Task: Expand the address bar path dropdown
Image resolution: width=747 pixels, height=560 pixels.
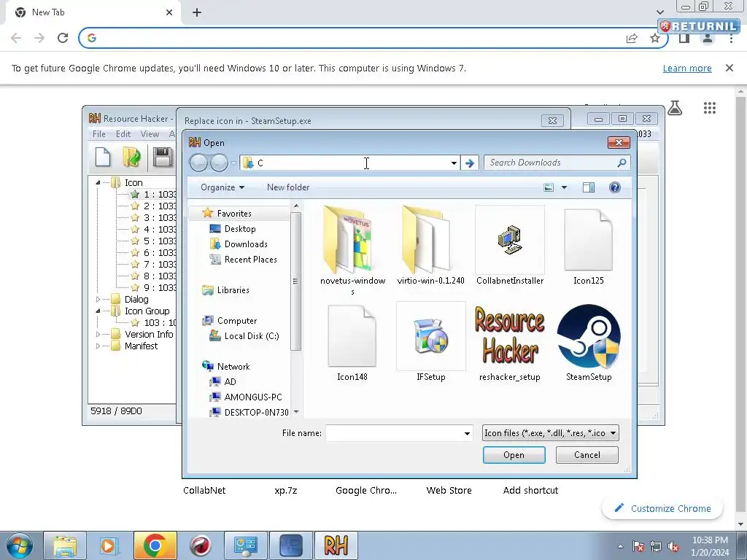Action: coord(454,163)
